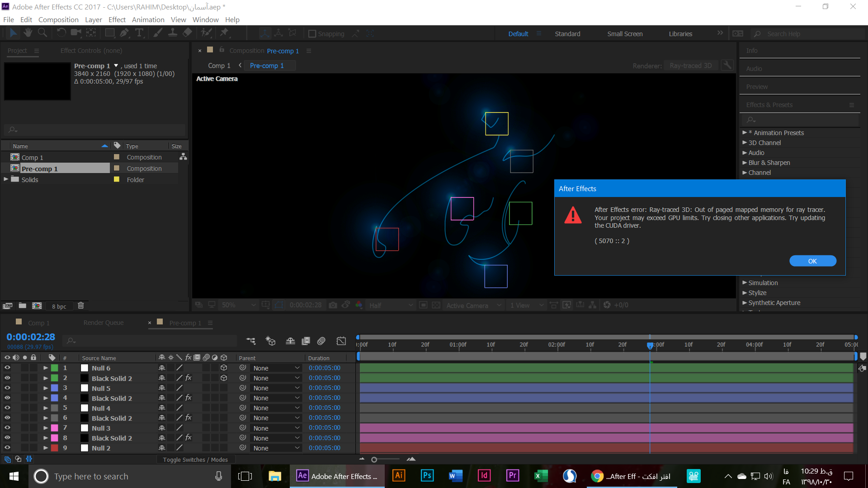Click the Pre-comp 1 tab in viewer
This screenshot has height=488, width=868.
coord(266,66)
